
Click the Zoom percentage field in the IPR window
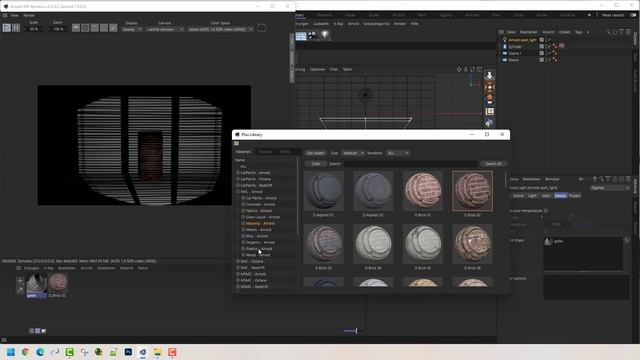(x=58, y=29)
